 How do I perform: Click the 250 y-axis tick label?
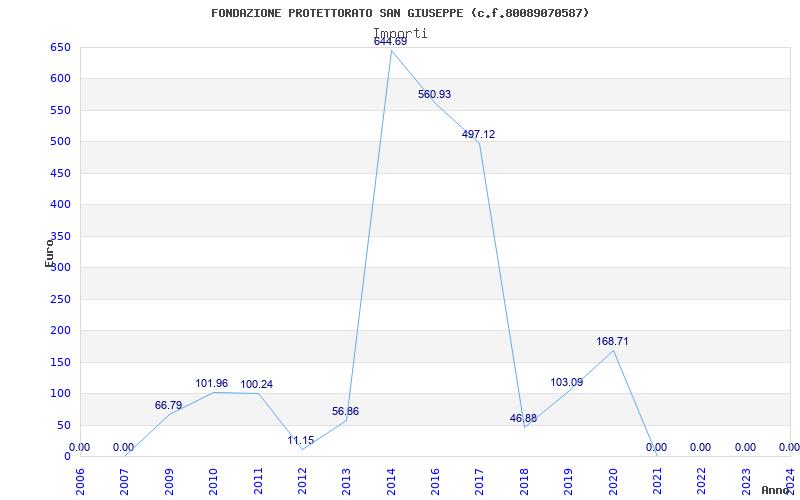(x=60, y=299)
